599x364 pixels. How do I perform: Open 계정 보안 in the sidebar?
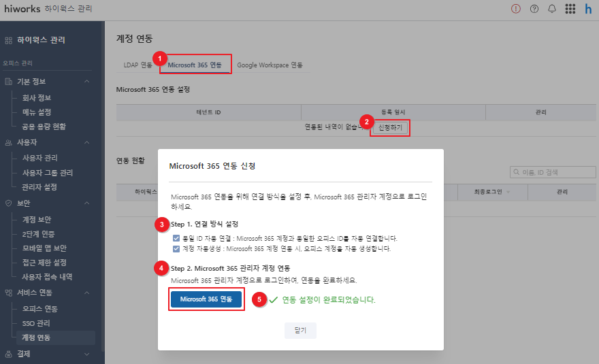tap(36, 220)
